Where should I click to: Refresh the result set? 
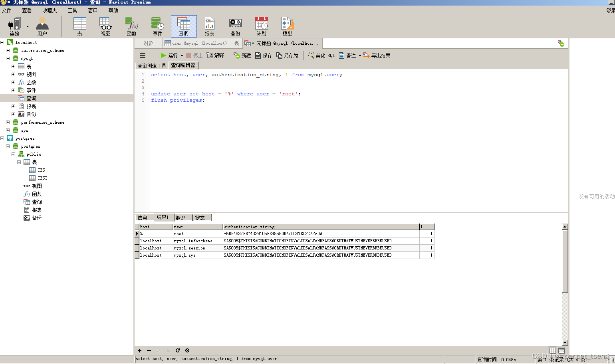click(178, 350)
